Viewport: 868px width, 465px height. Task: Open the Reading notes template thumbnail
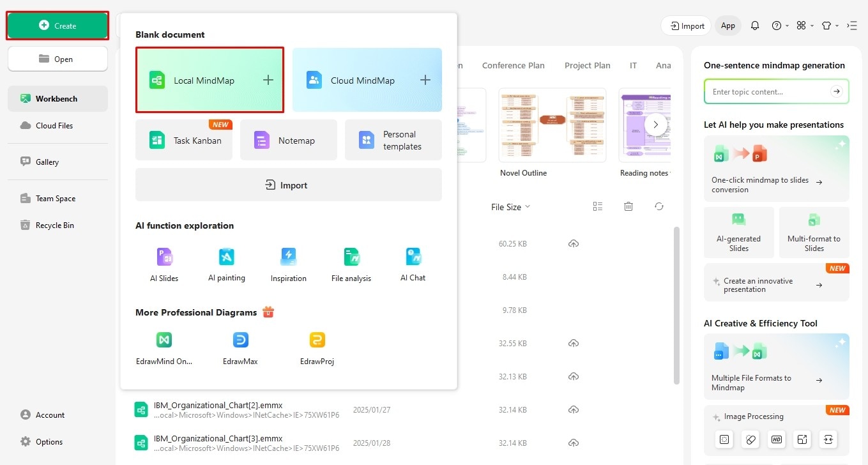[x=644, y=125]
